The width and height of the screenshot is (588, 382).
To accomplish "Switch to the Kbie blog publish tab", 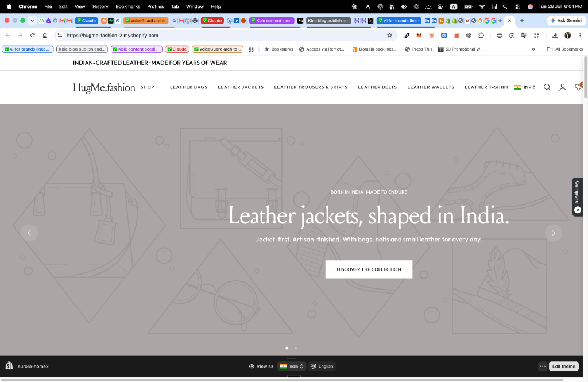I will [328, 21].
